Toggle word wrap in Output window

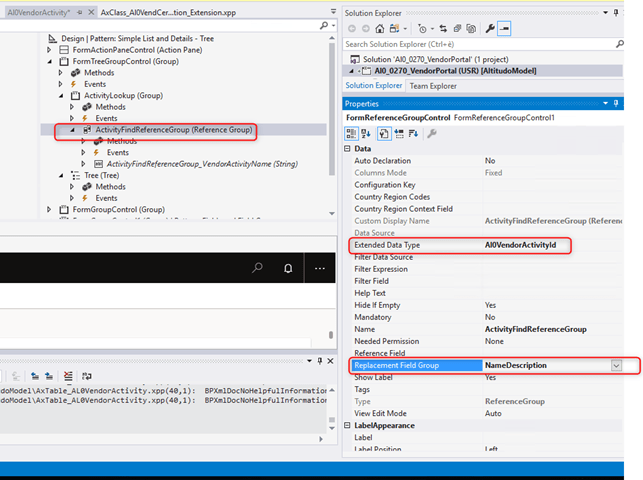(88, 375)
